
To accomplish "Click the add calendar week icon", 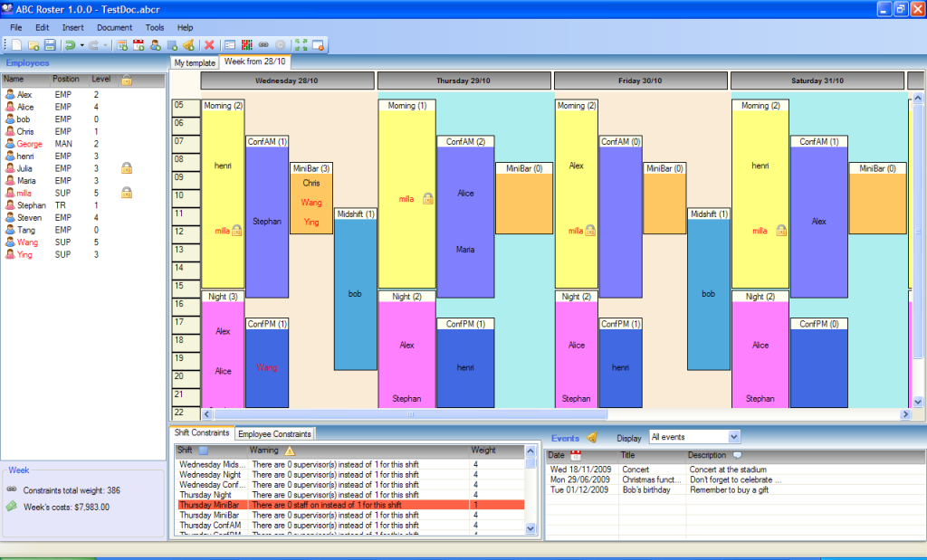I will pyautogui.click(x=139, y=44).
